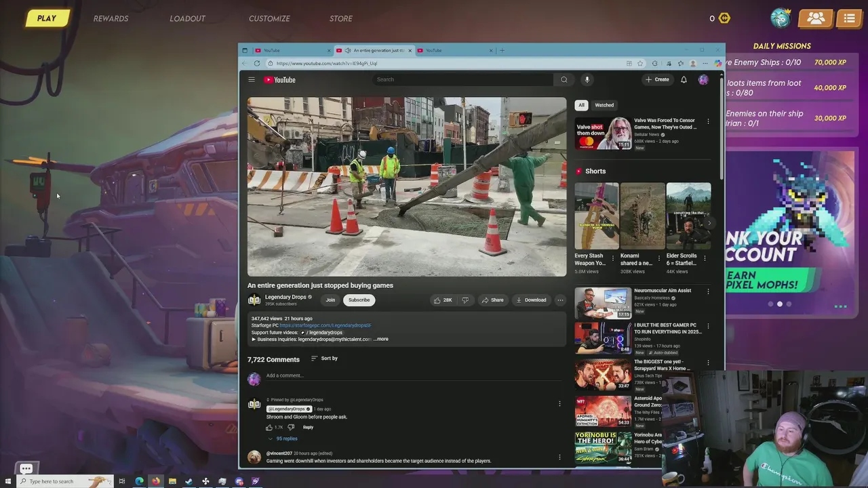Open a new browser tab with plus

tap(502, 50)
